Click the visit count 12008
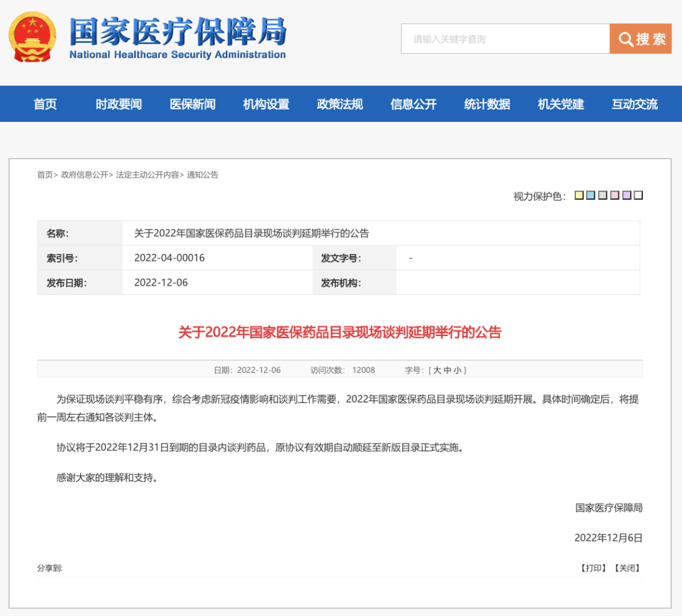Viewport: 682px width, 616px height. click(x=364, y=370)
